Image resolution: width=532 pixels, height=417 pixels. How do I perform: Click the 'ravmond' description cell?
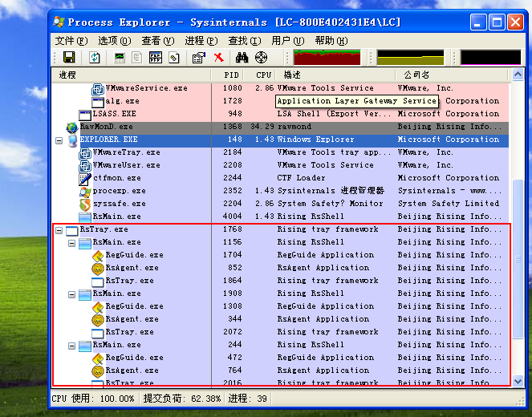[294, 127]
